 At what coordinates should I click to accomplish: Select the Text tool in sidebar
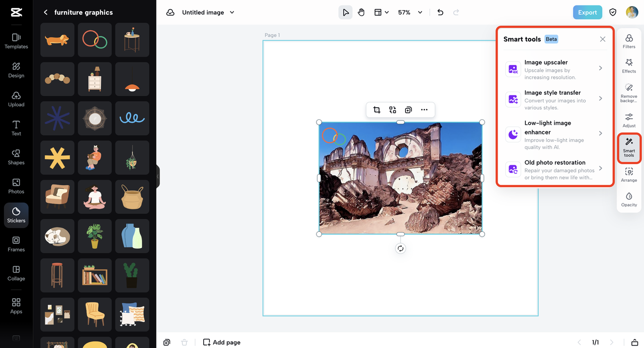coord(16,128)
